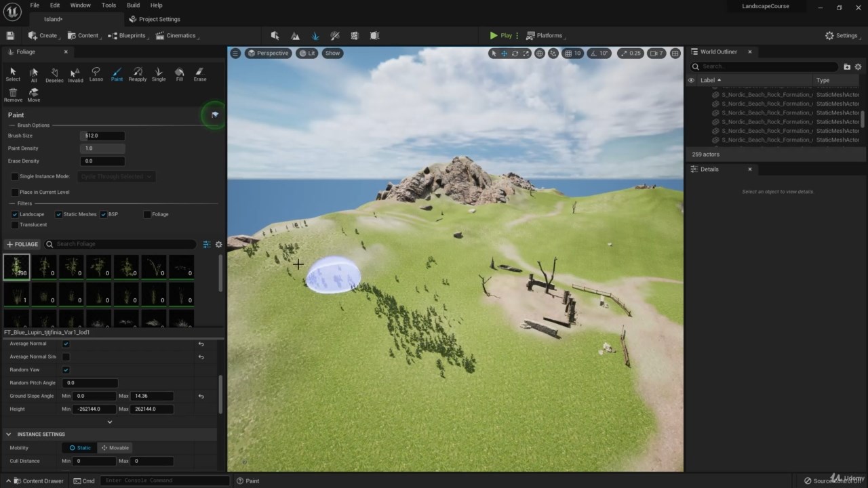Click the Single instance tool
This screenshot has height=488, width=868.
click(x=159, y=74)
